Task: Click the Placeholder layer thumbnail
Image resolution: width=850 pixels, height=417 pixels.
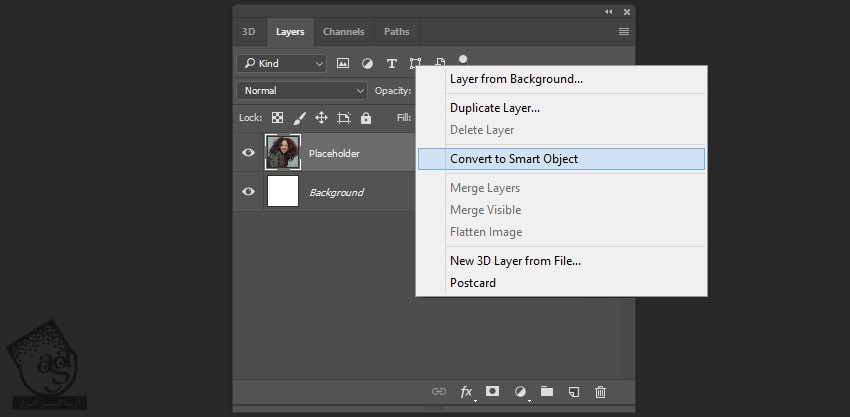Action: pos(283,152)
